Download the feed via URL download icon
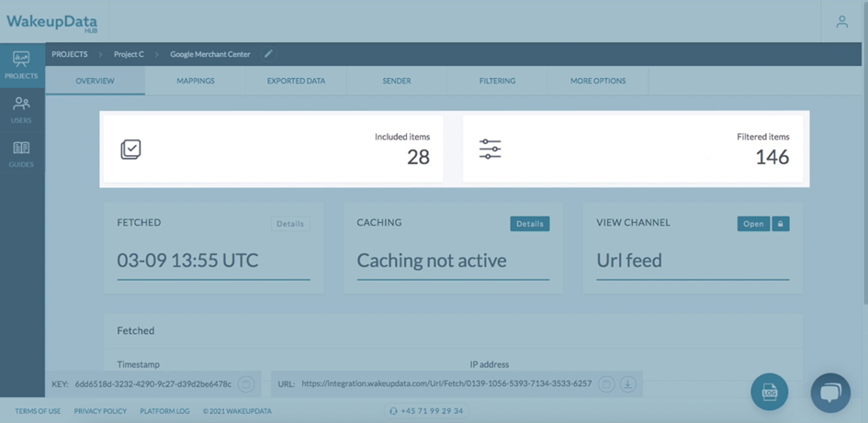The height and width of the screenshot is (423, 868). point(627,384)
